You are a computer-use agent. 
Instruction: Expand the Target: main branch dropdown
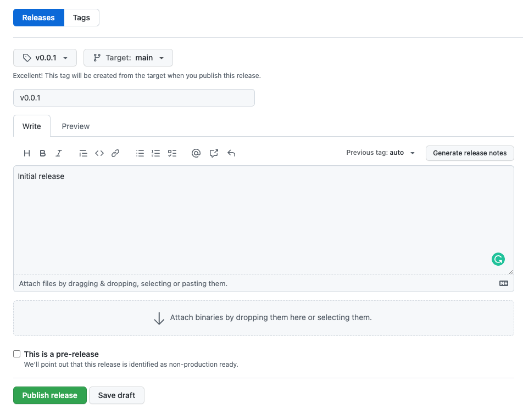128,58
